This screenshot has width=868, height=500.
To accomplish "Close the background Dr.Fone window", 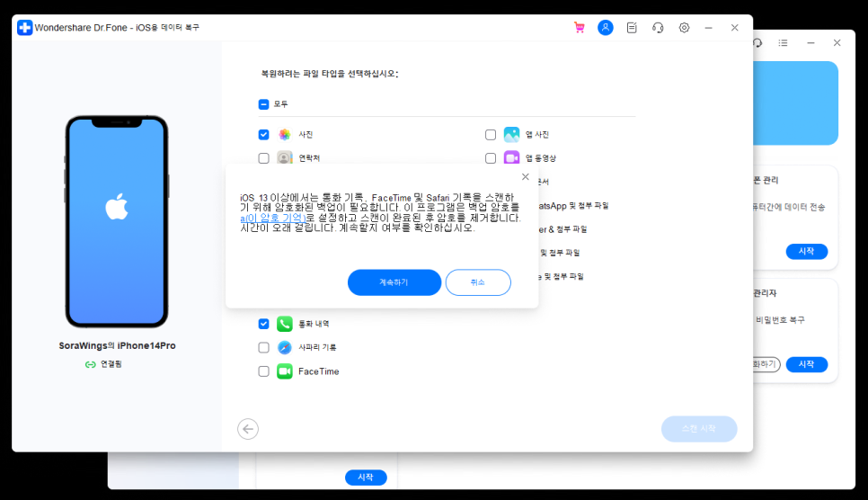I will point(837,42).
